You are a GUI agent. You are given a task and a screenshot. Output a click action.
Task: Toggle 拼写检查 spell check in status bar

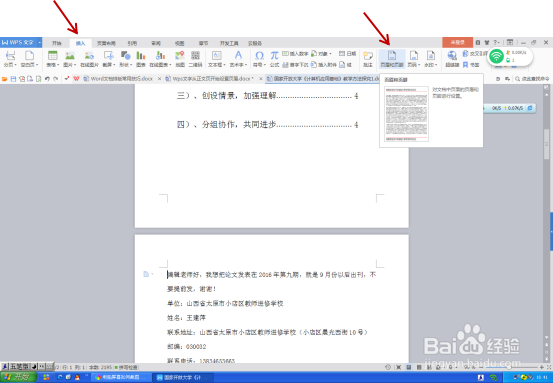click(127, 367)
